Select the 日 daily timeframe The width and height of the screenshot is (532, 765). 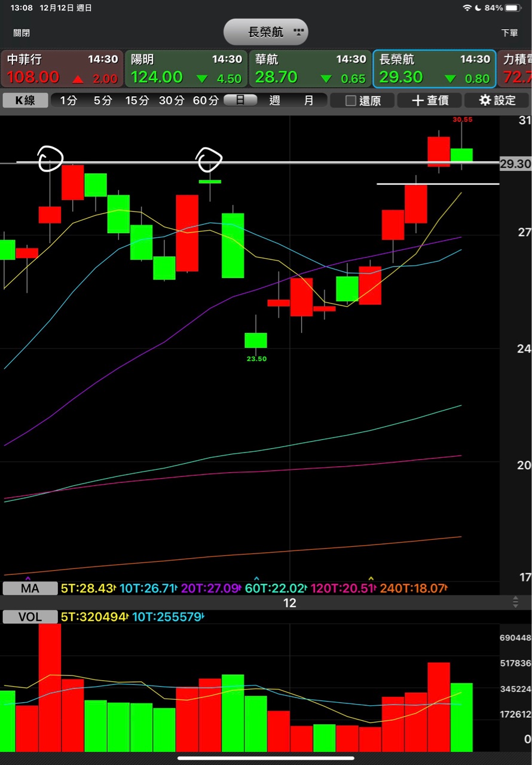point(240,100)
